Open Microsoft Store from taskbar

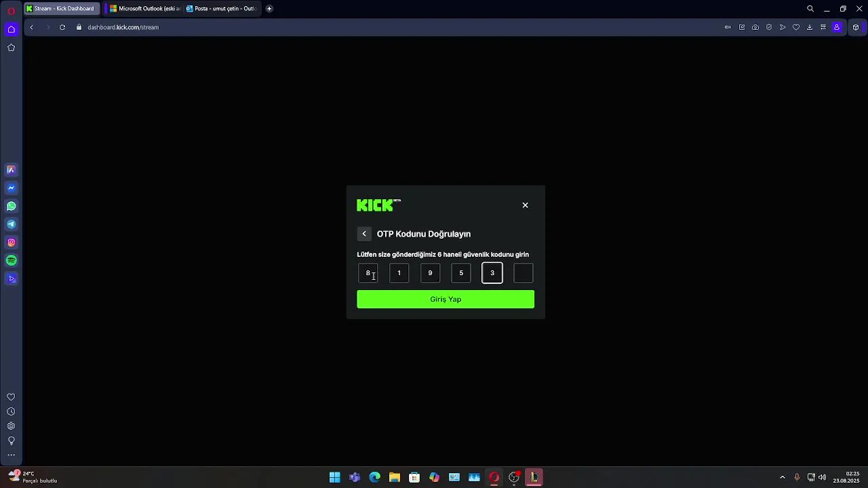tap(414, 477)
